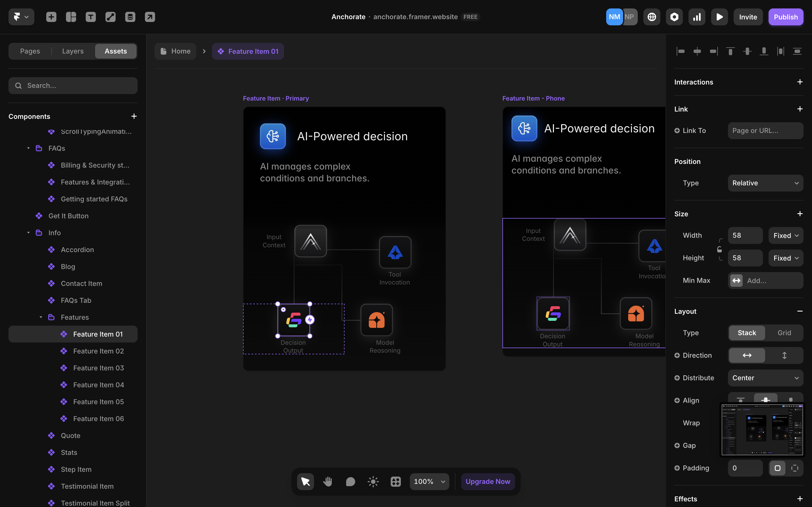This screenshot has height=507, width=812.
Task: Open the CMS database icon
Action: pos(130,17)
